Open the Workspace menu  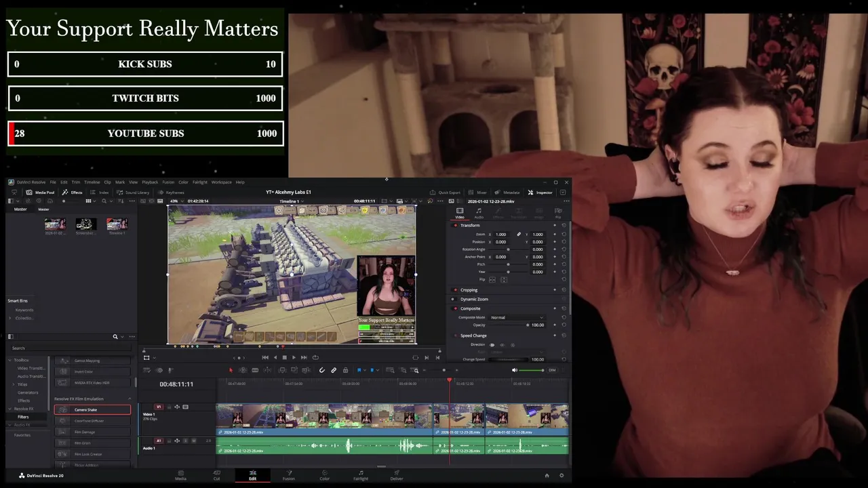[221, 182]
